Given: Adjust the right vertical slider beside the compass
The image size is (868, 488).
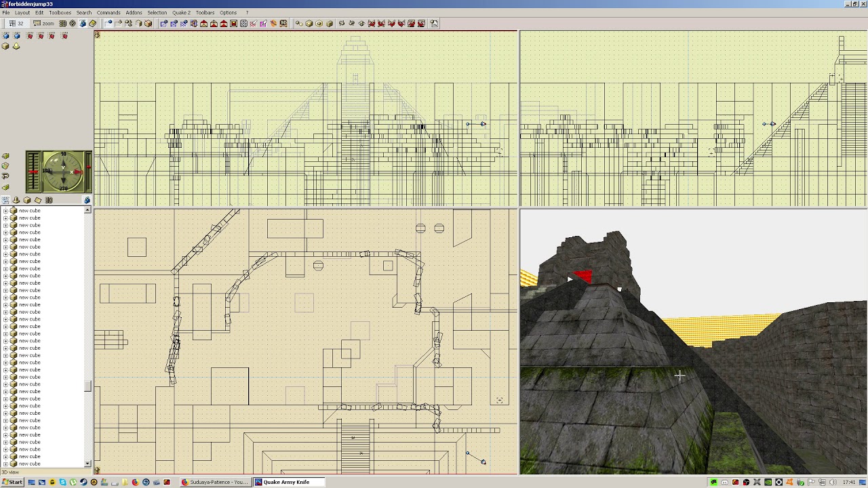Looking at the screenshot, I should pos(88,171).
